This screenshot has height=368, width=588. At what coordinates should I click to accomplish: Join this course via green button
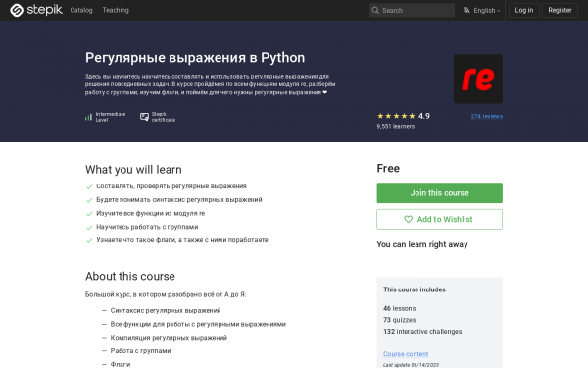point(439,193)
